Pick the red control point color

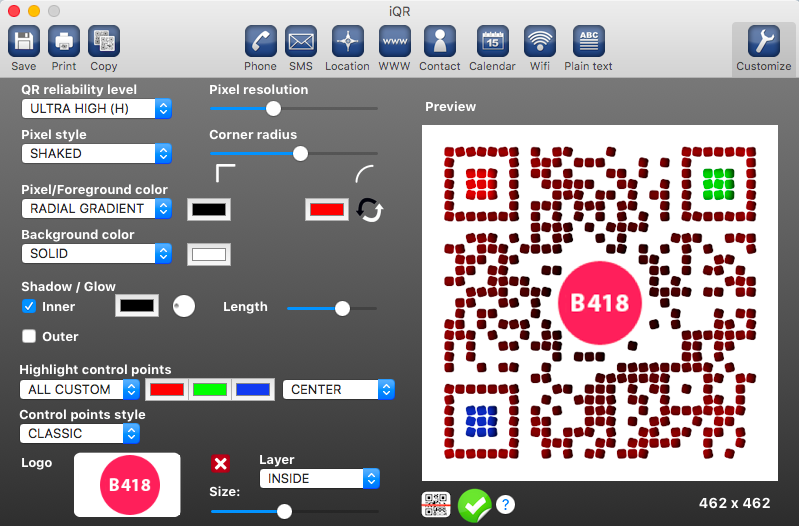[x=167, y=389]
